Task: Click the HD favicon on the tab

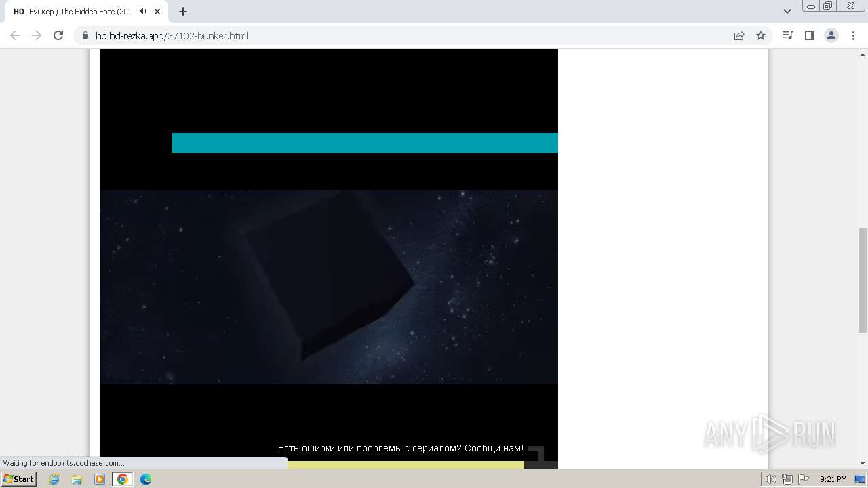Action: [19, 12]
